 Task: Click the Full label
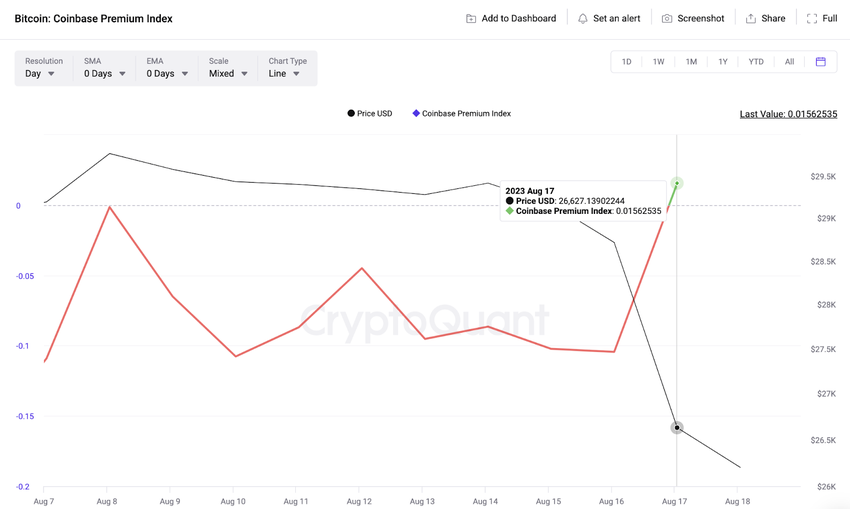(x=829, y=18)
